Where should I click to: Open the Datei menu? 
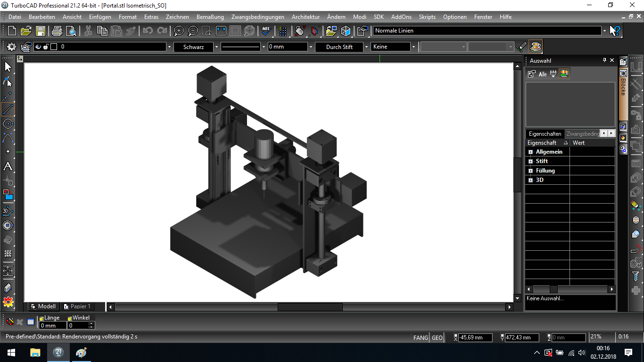point(15,16)
